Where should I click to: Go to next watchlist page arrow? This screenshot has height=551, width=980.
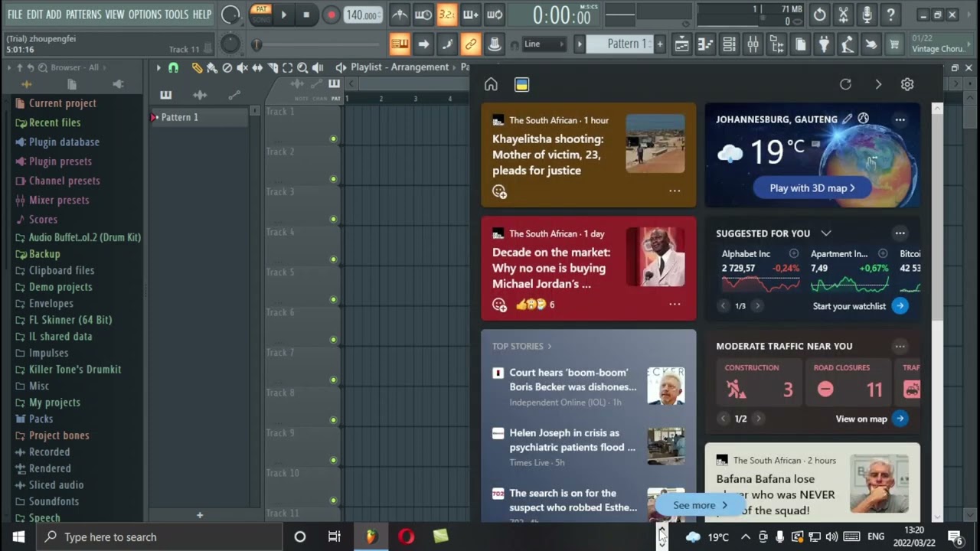pos(757,306)
